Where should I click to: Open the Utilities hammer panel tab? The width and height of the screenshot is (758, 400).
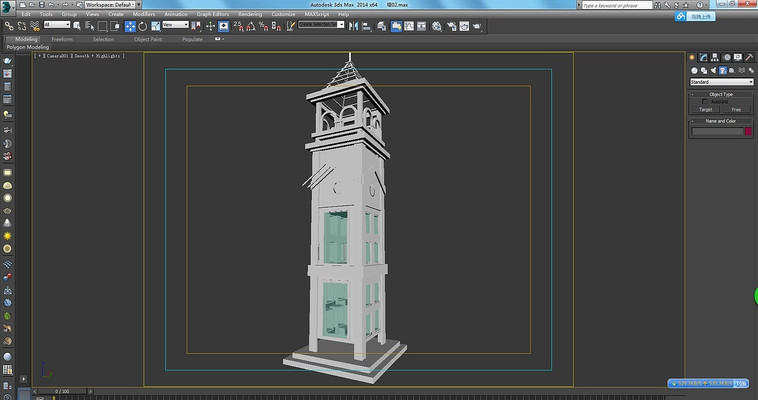(749, 57)
